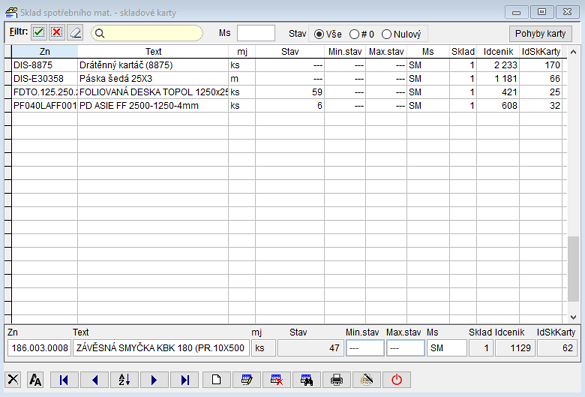Click the Text column header
Screen dimensions: 585x397
153,51
